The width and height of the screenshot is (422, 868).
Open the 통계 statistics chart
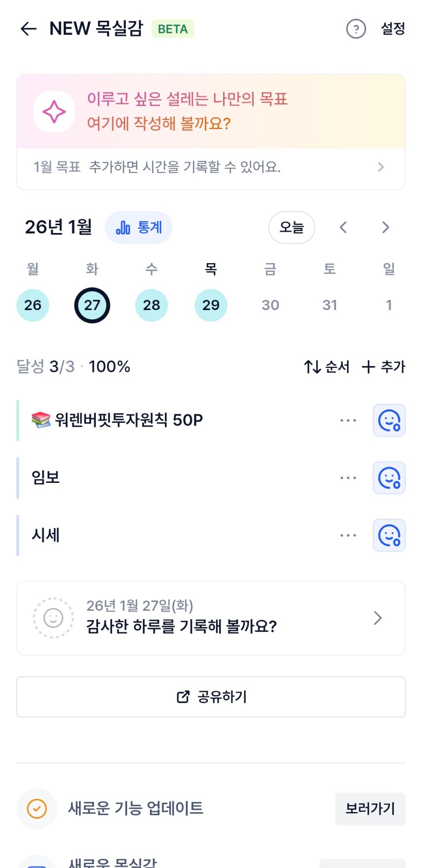point(139,228)
